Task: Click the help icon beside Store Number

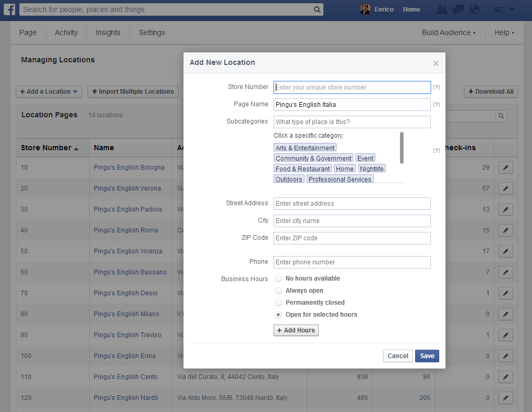Action: 437,87
